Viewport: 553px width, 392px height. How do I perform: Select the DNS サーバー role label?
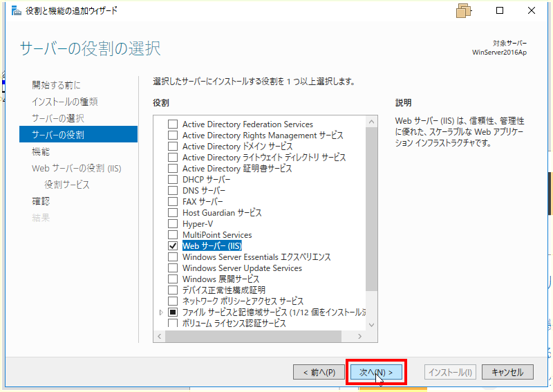(204, 191)
